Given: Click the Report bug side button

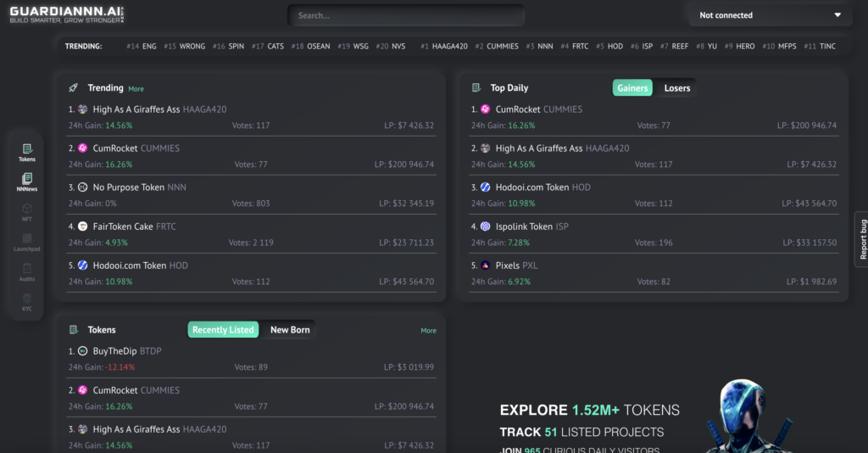Looking at the screenshot, I should [x=863, y=239].
